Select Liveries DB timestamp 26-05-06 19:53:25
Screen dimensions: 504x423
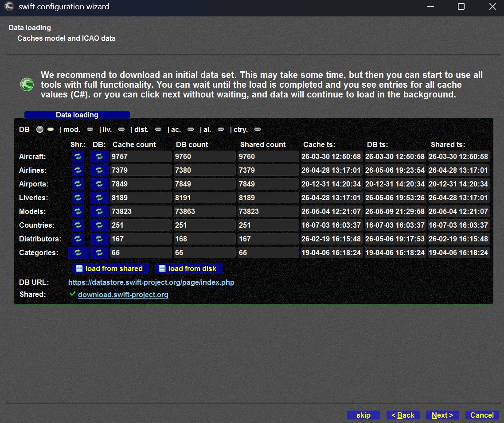(395, 198)
